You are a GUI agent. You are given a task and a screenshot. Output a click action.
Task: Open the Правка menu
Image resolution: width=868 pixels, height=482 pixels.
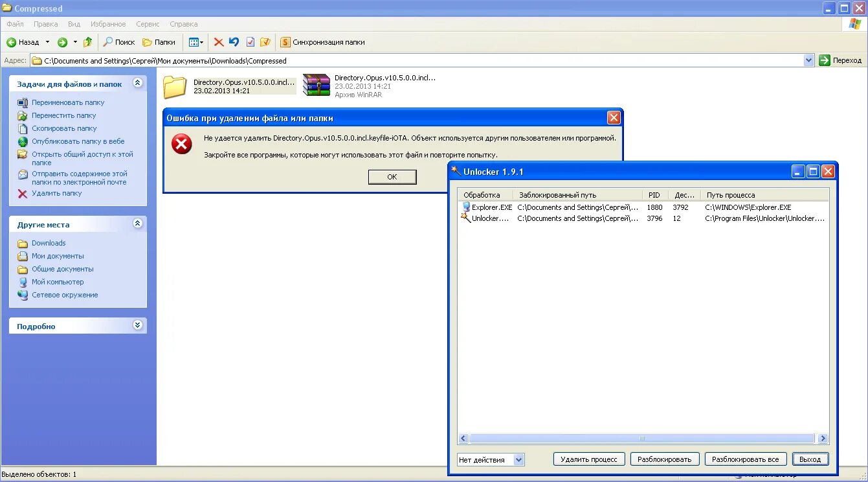(x=46, y=24)
